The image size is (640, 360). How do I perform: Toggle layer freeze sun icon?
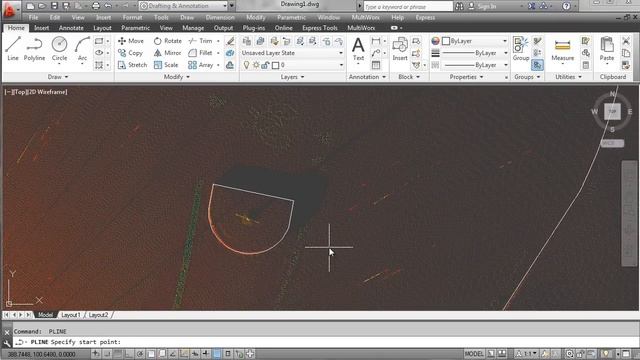(256, 65)
